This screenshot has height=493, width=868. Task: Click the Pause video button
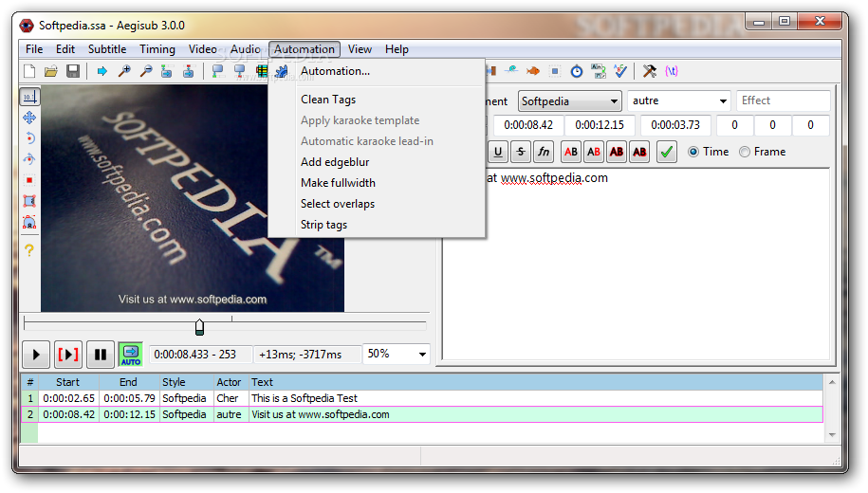click(101, 355)
